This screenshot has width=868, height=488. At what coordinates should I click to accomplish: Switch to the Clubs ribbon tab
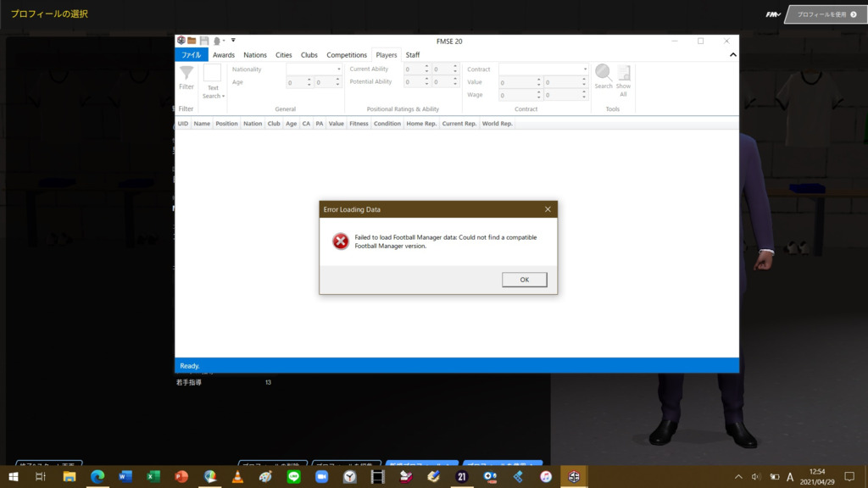tap(309, 55)
